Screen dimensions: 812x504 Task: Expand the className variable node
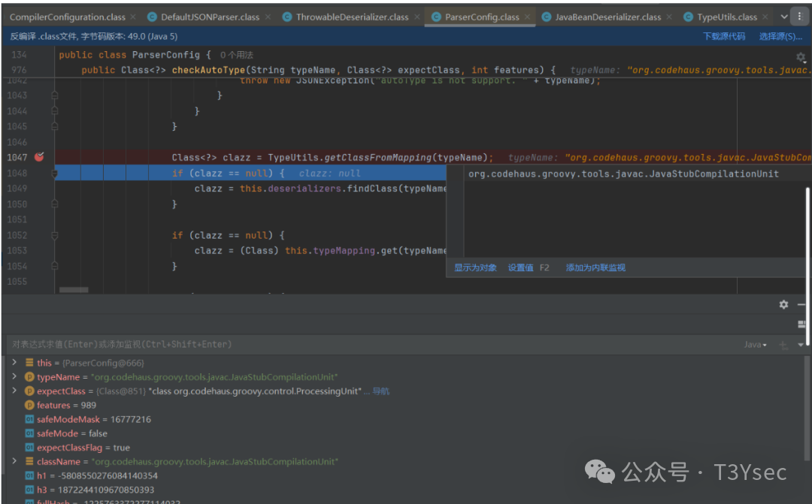click(14, 462)
